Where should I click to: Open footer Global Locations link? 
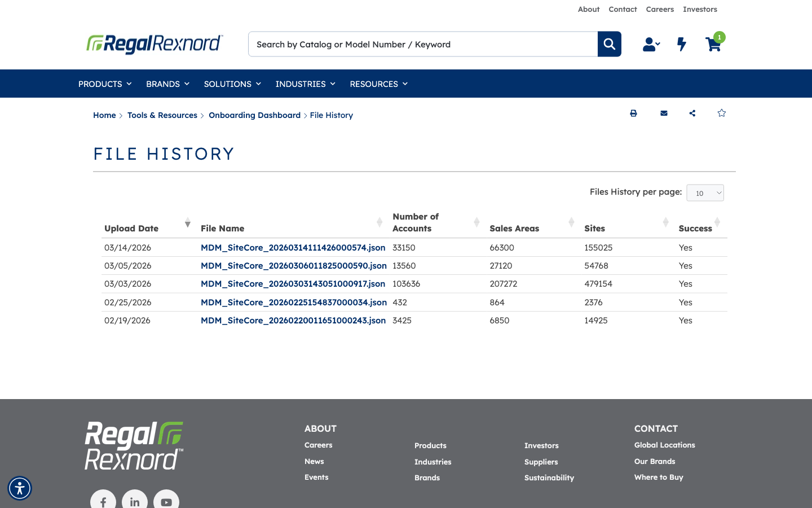pyautogui.click(x=665, y=445)
